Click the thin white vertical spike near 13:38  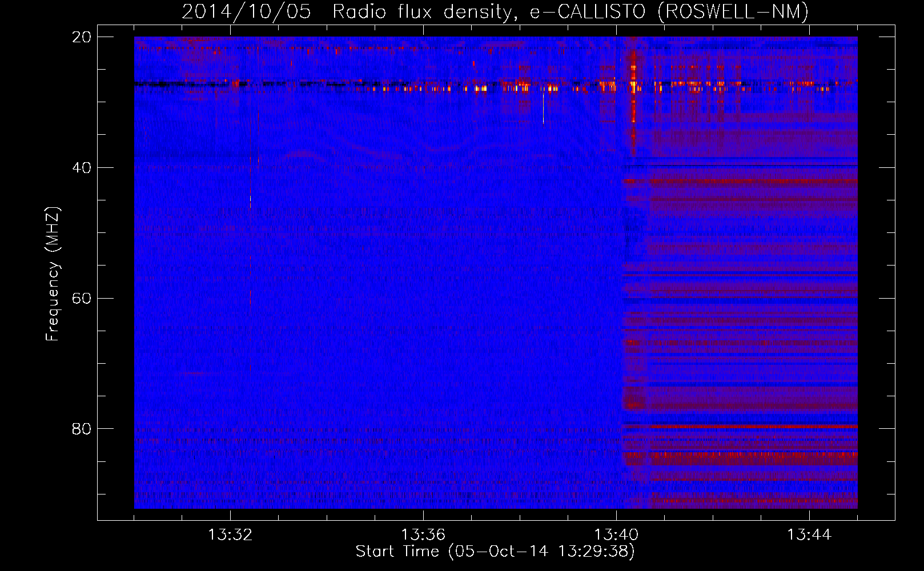pos(543,108)
